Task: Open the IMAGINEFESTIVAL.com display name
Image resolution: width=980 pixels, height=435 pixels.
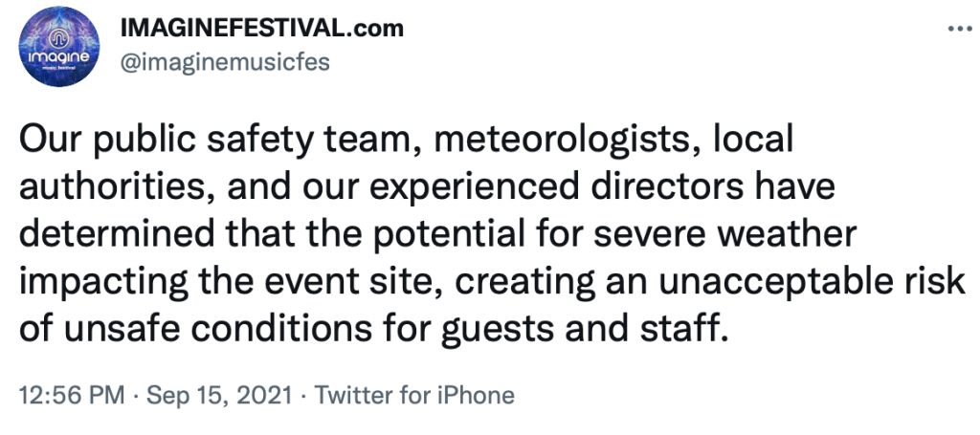Action: point(261,28)
